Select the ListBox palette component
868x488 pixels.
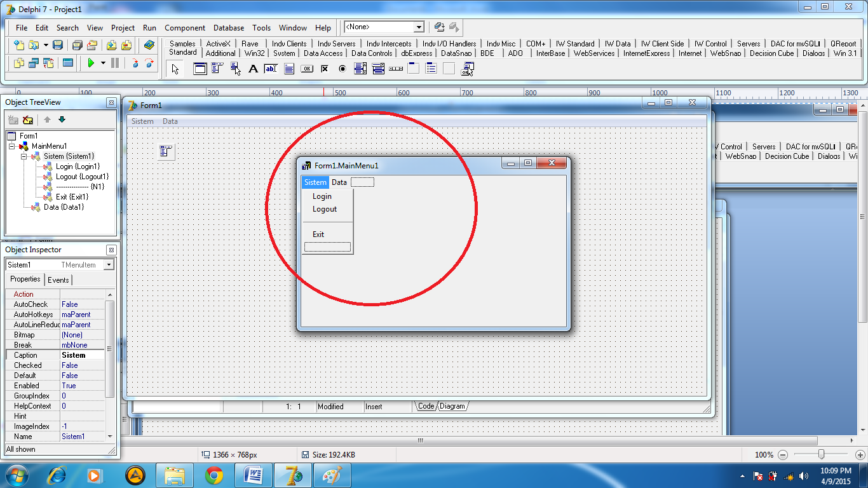pyautogui.click(x=360, y=69)
